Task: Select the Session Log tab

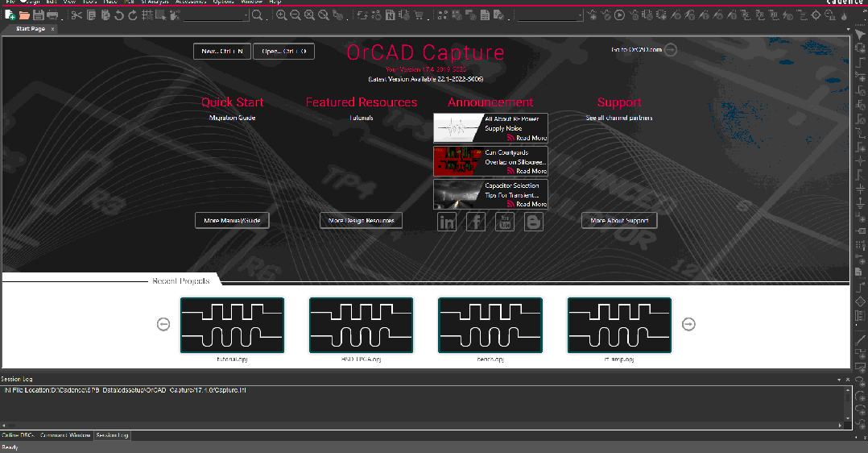Action: pyautogui.click(x=113, y=435)
